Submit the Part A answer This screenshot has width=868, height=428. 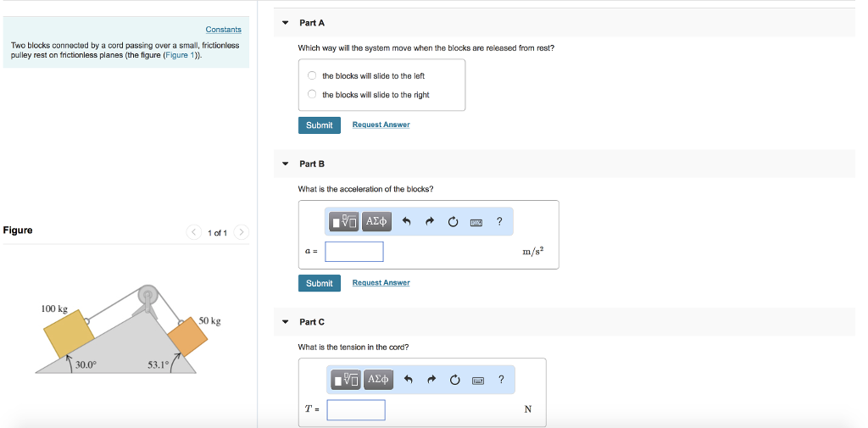tap(319, 125)
